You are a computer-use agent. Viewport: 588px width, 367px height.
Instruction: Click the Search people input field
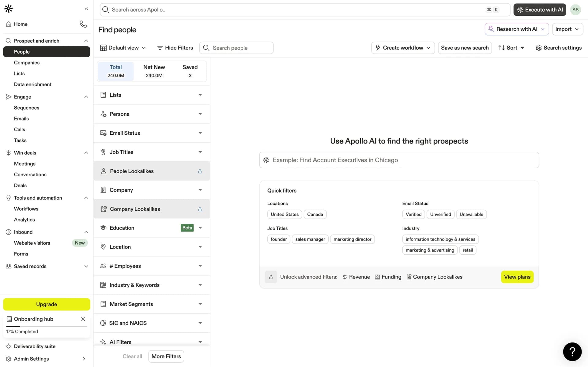236,48
